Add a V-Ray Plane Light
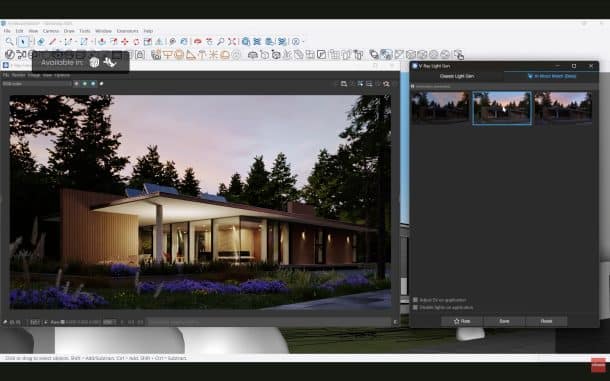 click(x=168, y=55)
